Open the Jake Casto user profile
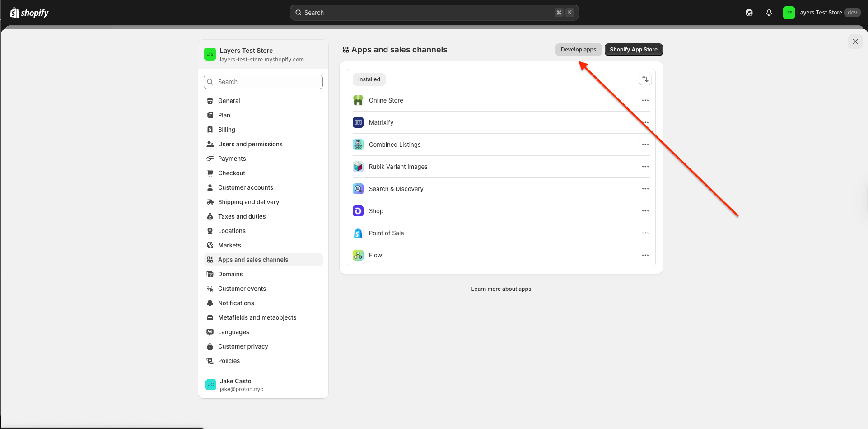Screen dimensions: 868x429 (263, 385)
